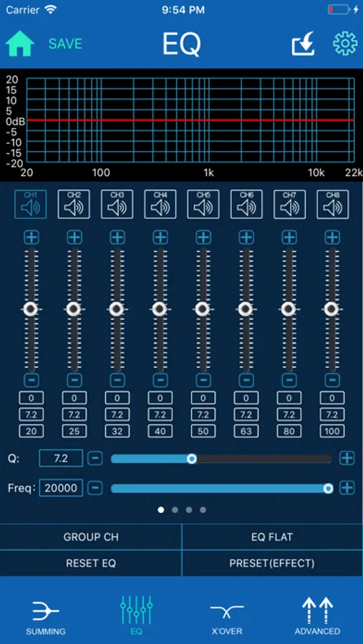Decrease gain on the 80 Hz band

click(289, 381)
